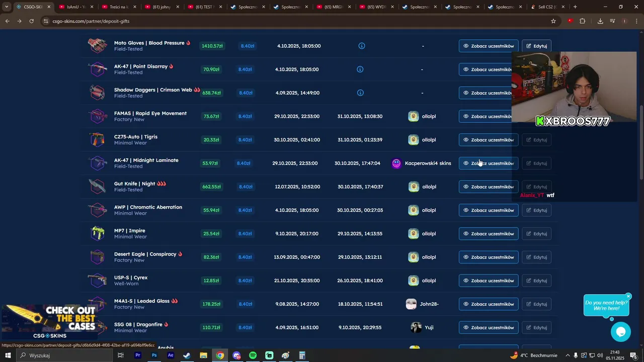Click Kacperowski4 skins avatar icon
The width and height of the screenshot is (644, 362).
coord(396,163)
